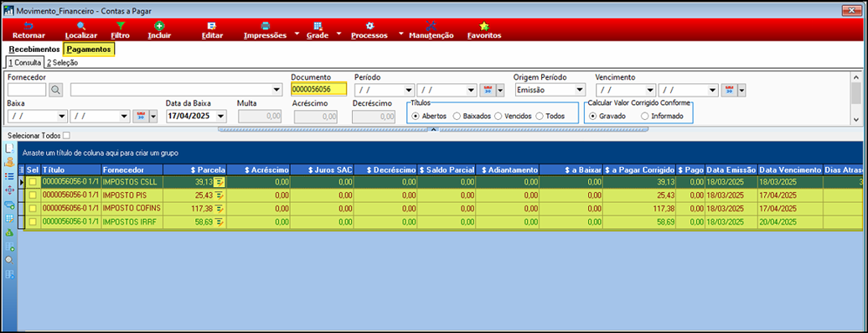
Task: Click the filter panel scrollbar down arrow
Action: coord(856,120)
